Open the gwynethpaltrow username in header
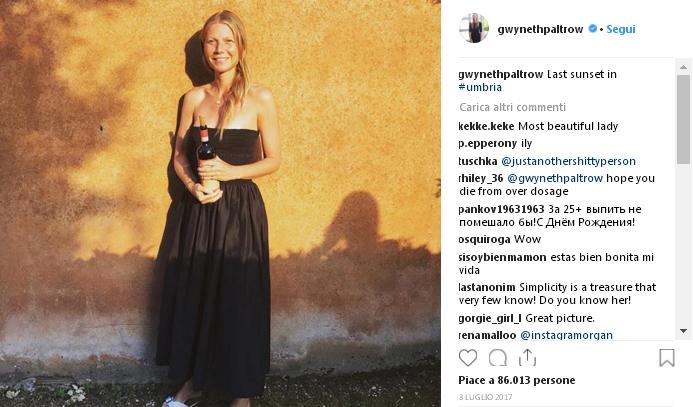 coord(540,29)
